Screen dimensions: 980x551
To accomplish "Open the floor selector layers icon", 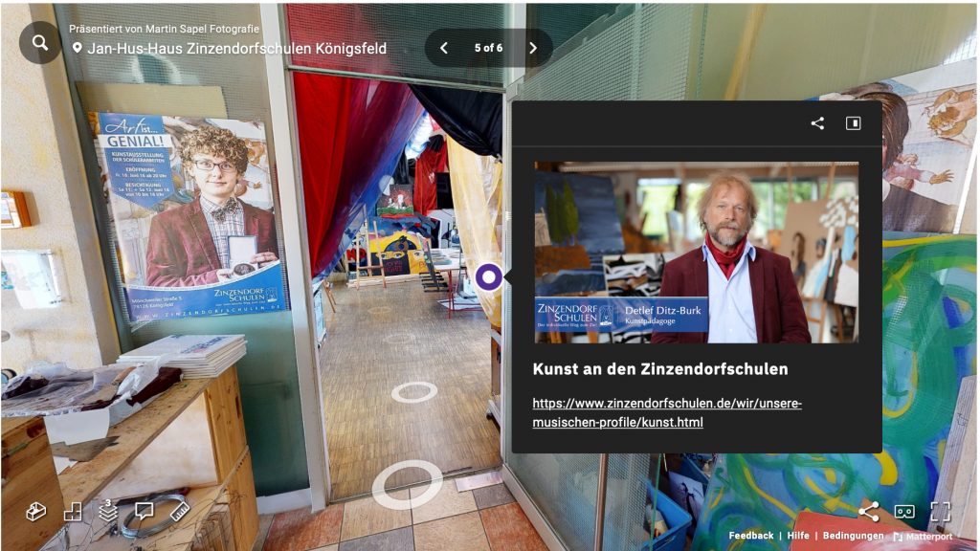I will click(108, 511).
